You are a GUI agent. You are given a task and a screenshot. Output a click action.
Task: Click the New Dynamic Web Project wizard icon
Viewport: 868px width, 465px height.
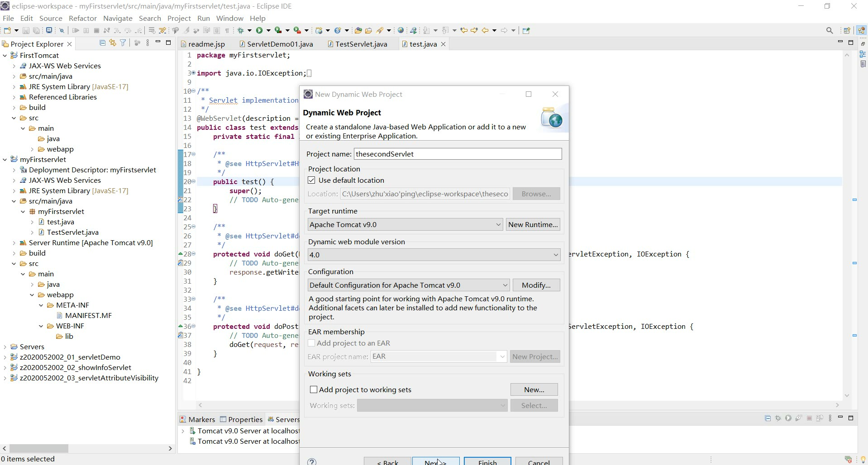pos(320,30)
